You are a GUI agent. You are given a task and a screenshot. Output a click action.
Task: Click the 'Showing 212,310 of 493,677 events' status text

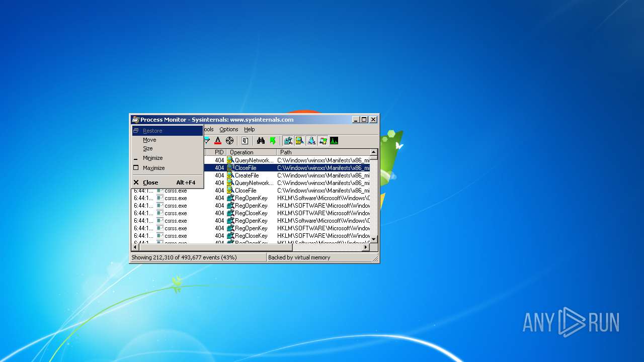[x=184, y=257]
